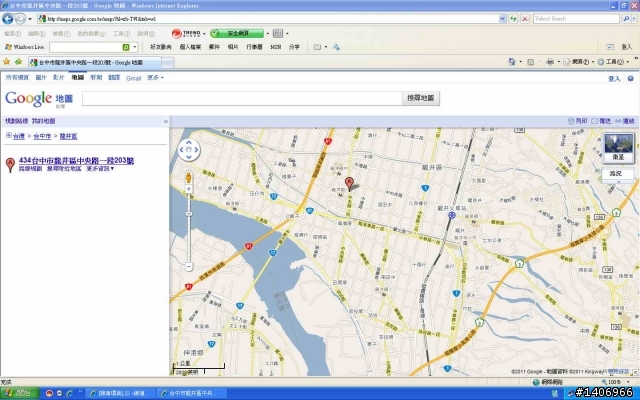Click the Google sign in (登入) link
The height and width of the screenshot is (400, 640).
(x=614, y=78)
